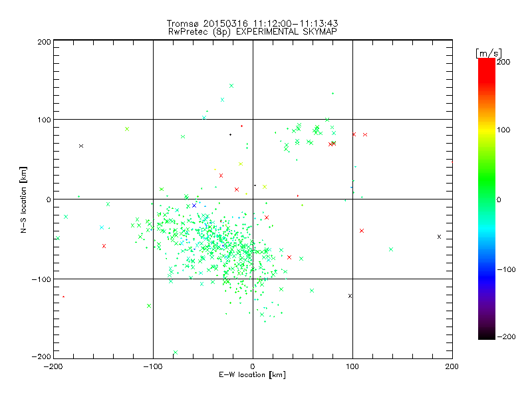The width and height of the screenshot is (532, 399).
Task: Click the yellow band near 100 on colorbar
Action: pos(487,130)
